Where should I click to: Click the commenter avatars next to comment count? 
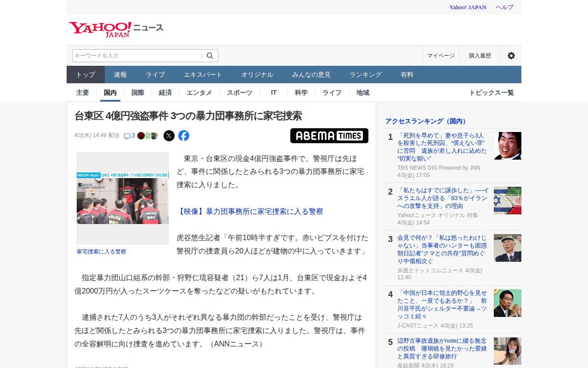coord(147,136)
